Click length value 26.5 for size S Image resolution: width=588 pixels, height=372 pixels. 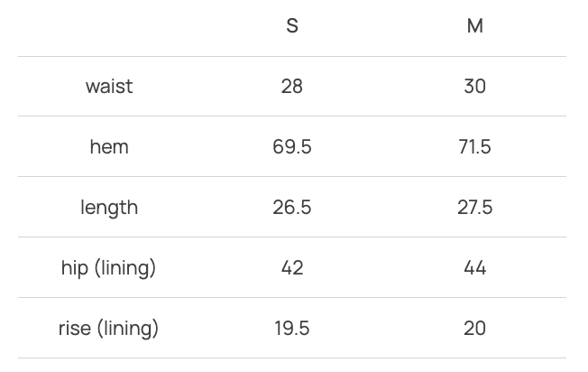(x=292, y=208)
